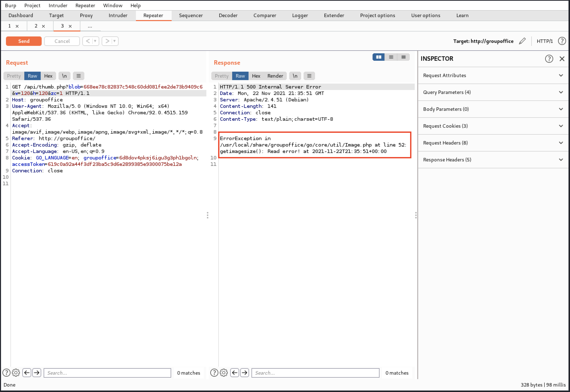Switch to the Extender tab

[334, 15]
